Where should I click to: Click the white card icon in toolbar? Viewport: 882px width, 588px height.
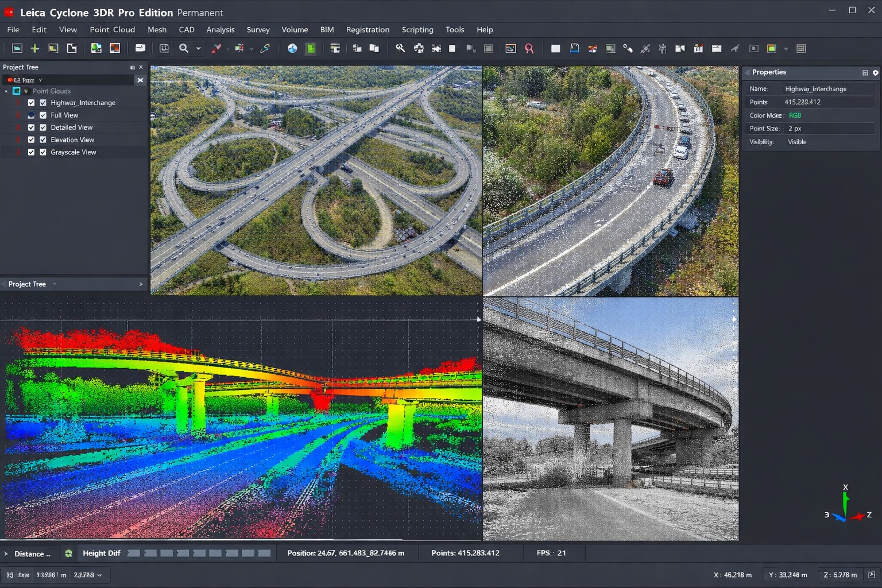coord(140,49)
